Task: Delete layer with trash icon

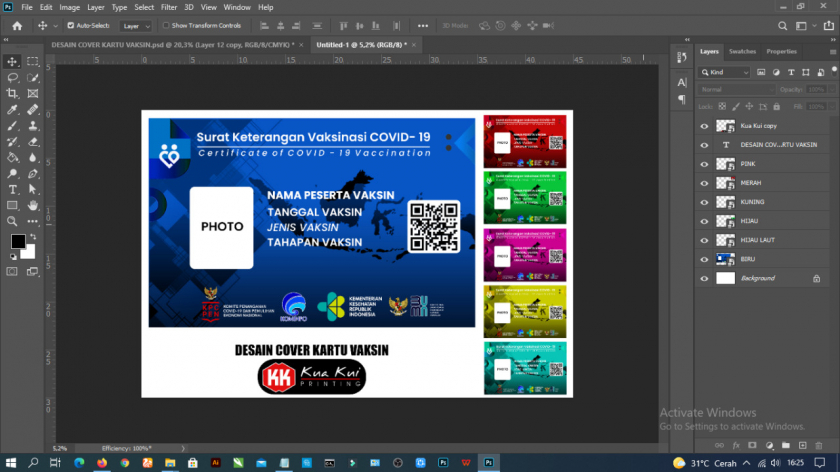Action: (819, 445)
